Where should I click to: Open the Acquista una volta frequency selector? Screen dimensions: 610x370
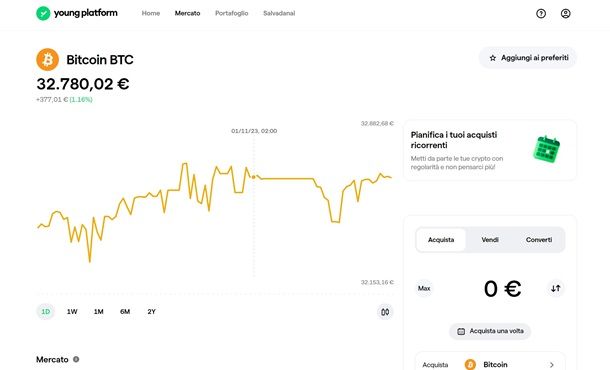coord(490,331)
